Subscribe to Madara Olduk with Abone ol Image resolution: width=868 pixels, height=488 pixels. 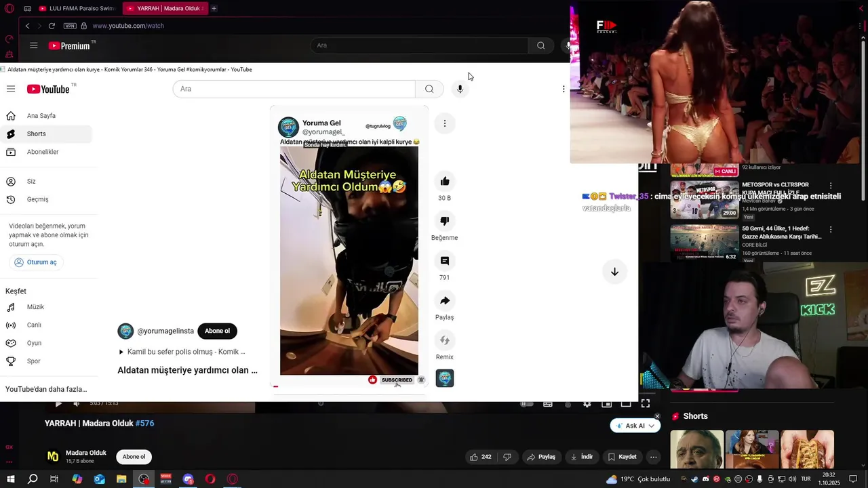(134, 457)
